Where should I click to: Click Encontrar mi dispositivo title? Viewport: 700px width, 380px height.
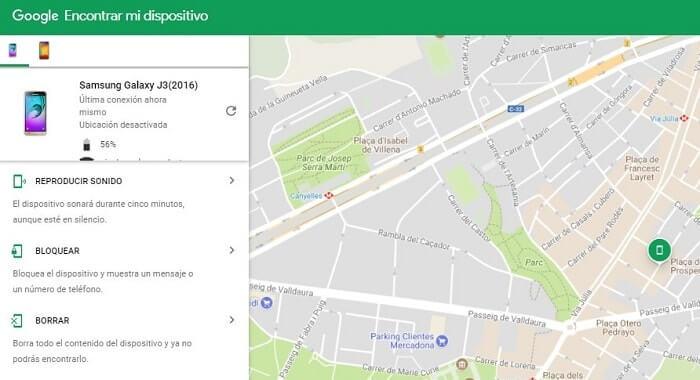136,16
